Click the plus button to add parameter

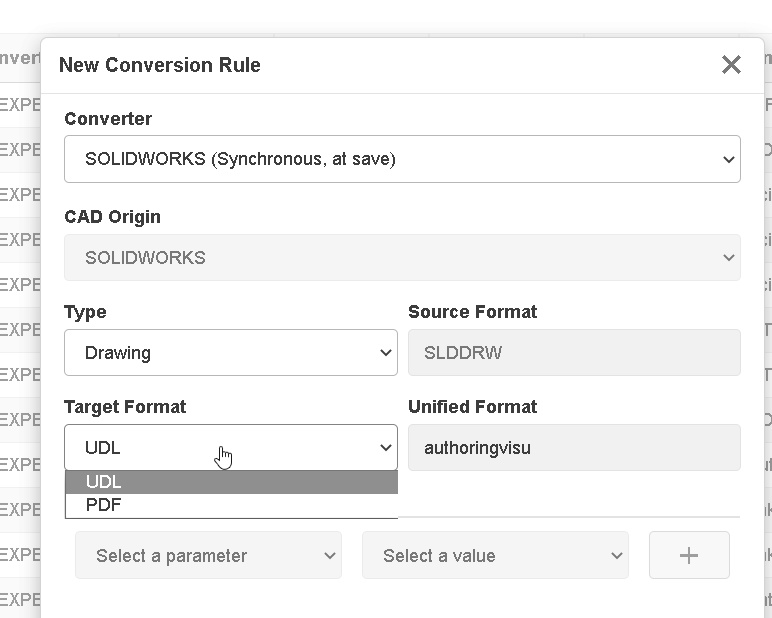coord(689,556)
